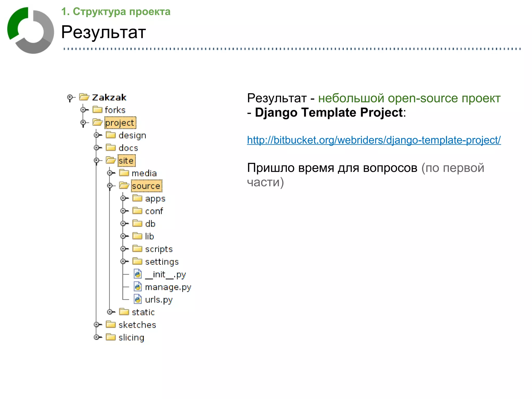This screenshot has height=399, width=532.
Task: Expand the lib tree node
Action: [123, 236]
